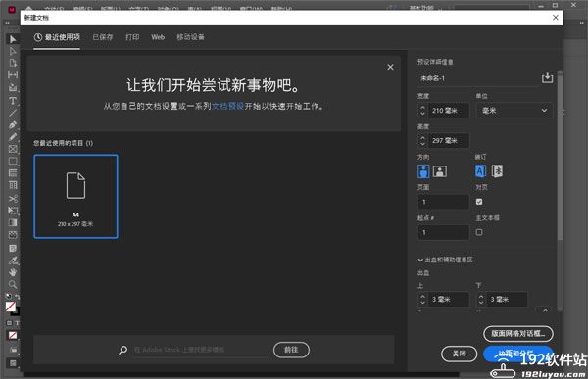Switch to the Web tab
Viewport: 588px width, 379px height.
pos(158,37)
